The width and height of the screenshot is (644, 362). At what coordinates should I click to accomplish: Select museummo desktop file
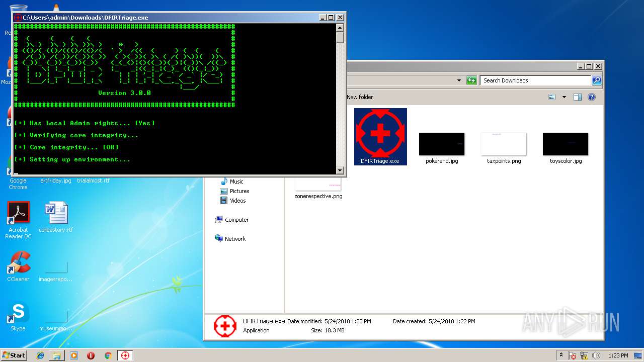(x=56, y=321)
